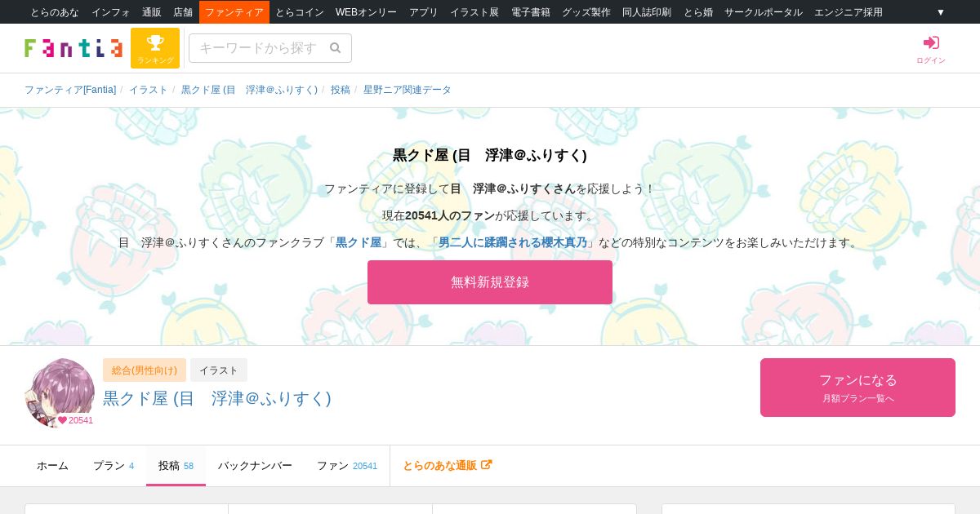Go to 投稿 breadcrumb link
The height and width of the screenshot is (514, 980).
tap(341, 90)
